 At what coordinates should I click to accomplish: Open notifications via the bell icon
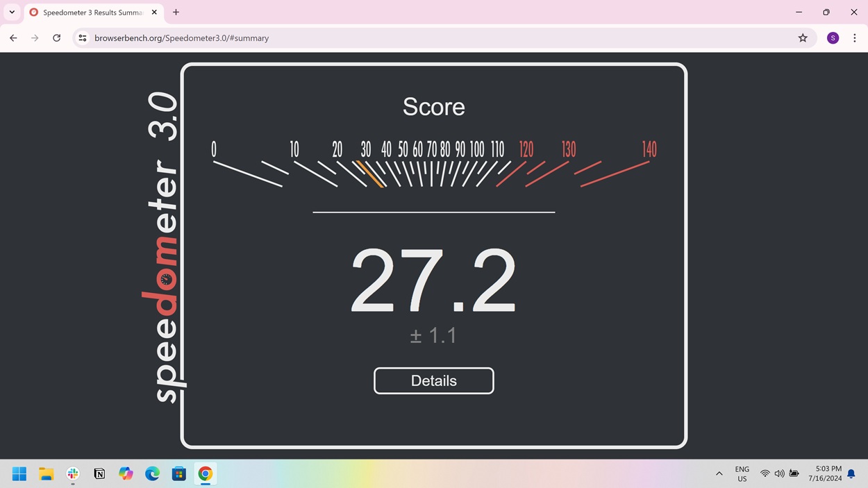pyautogui.click(x=851, y=473)
